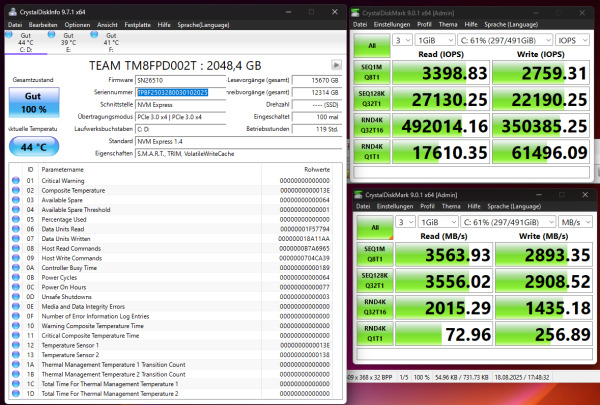Click status icon for Media and Data Integrity Errors
This screenshot has width=600, height=405.
point(16,307)
